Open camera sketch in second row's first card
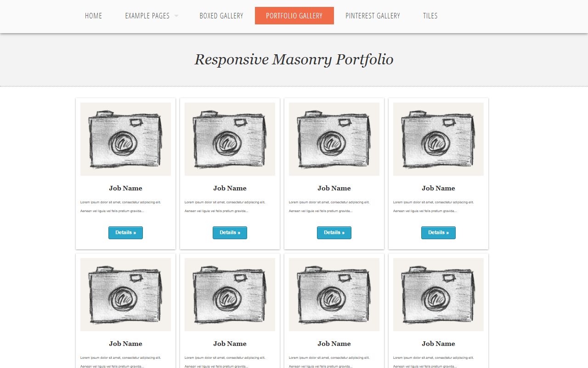This screenshot has width=588, height=368. [x=125, y=294]
